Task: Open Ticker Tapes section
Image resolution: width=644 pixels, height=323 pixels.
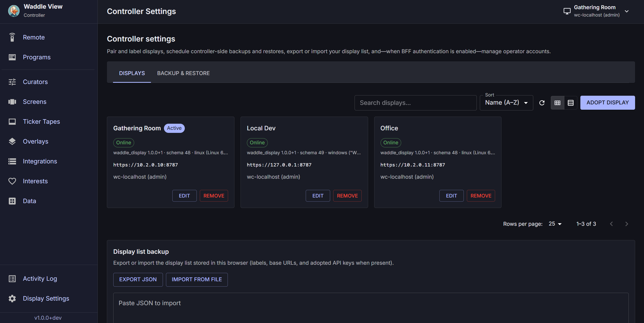Action: pyautogui.click(x=41, y=121)
